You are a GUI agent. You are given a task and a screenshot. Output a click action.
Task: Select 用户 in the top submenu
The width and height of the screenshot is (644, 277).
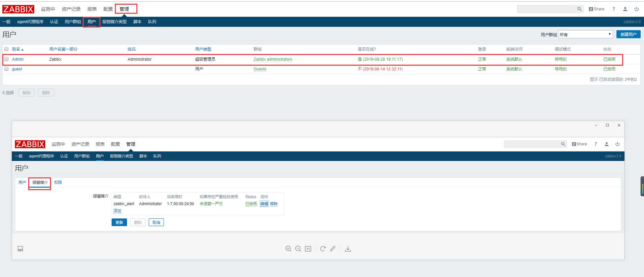[x=92, y=22]
